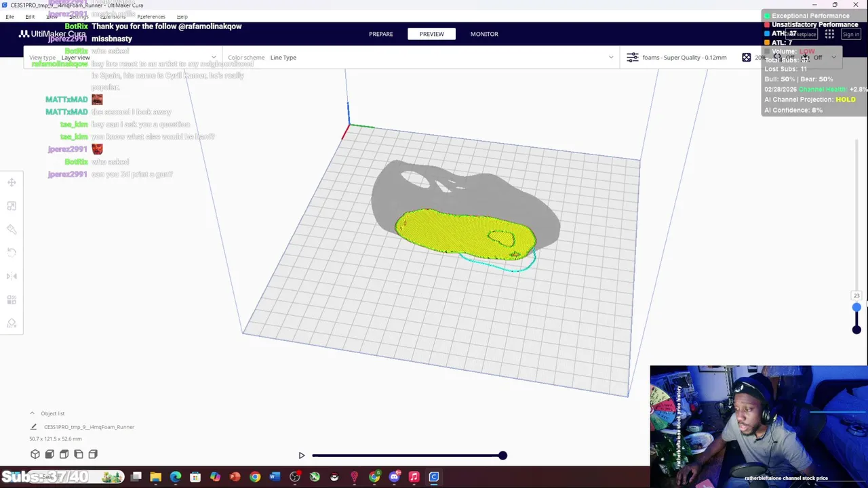Screen dimensions: 868x488
Task: Click the foams Super Quality 0.12mm profile text
Action: pos(684,58)
